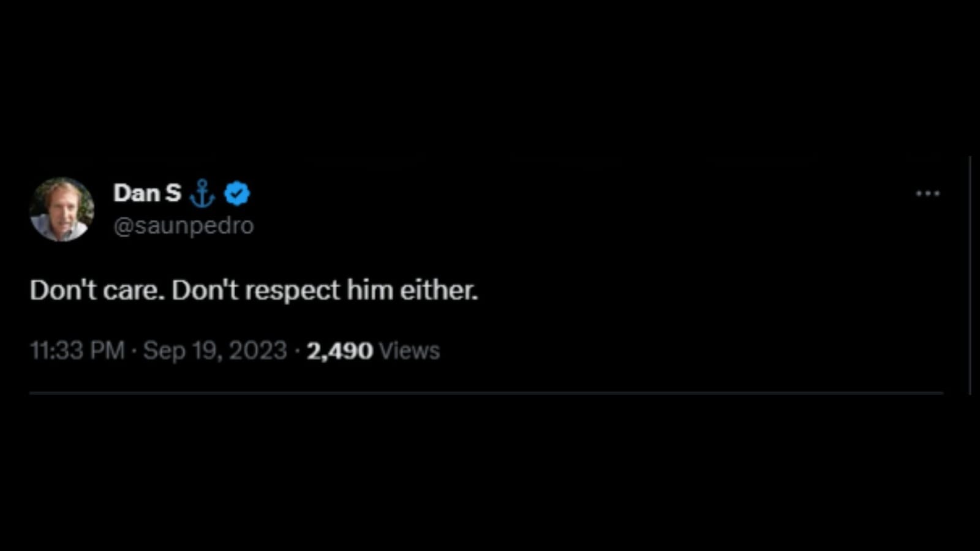Click the 11:33 PM timestamp
This screenshot has width=980, height=551.
pyautogui.click(x=77, y=351)
